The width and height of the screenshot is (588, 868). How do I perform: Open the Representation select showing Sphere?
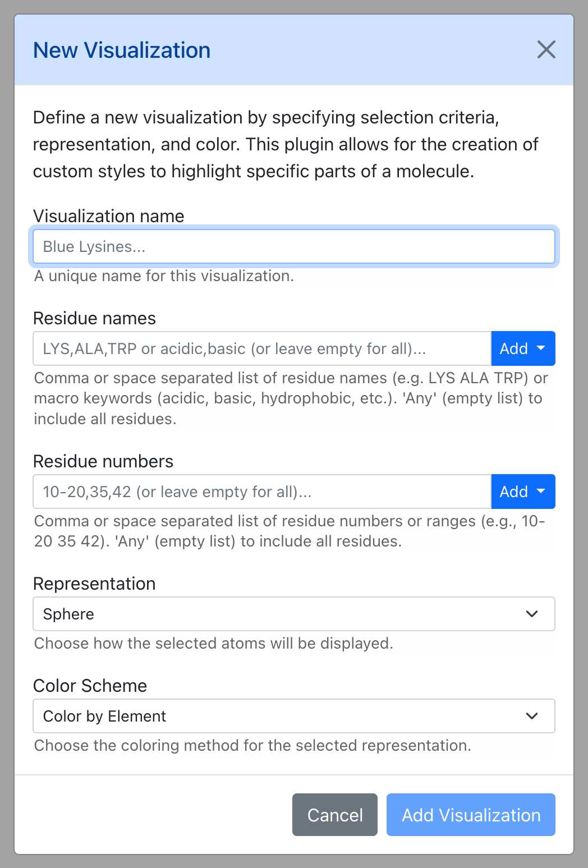pyautogui.click(x=294, y=614)
